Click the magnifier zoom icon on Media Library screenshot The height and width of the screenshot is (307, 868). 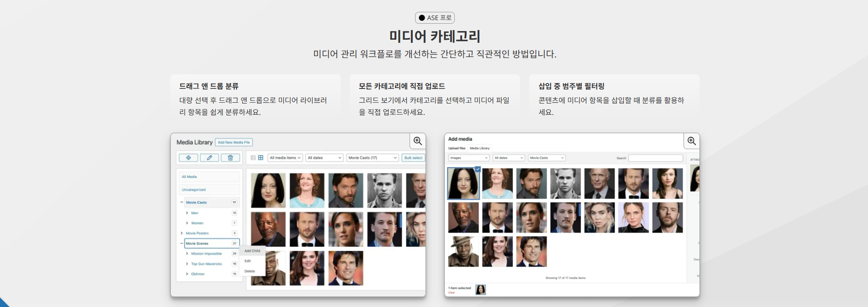pyautogui.click(x=417, y=141)
